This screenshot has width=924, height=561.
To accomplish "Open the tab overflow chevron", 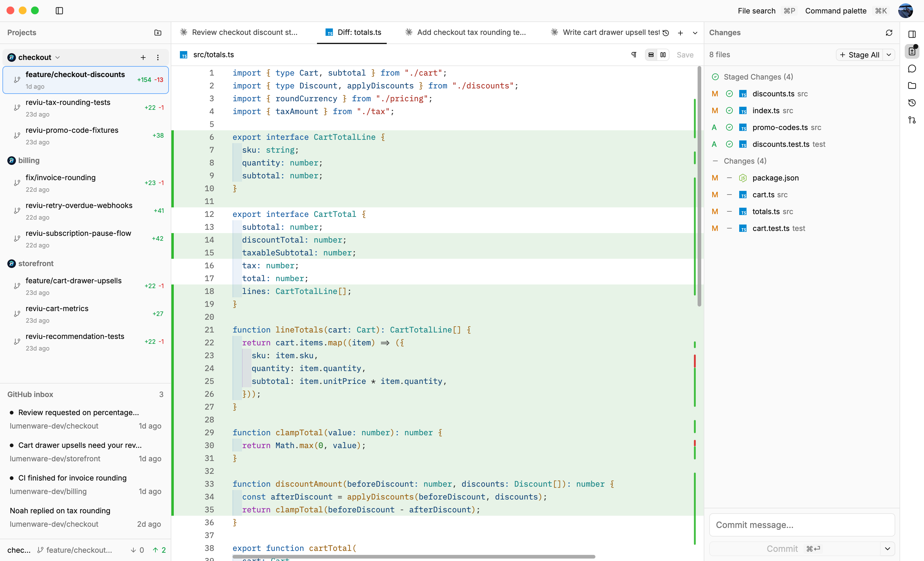I will (695, 33).
